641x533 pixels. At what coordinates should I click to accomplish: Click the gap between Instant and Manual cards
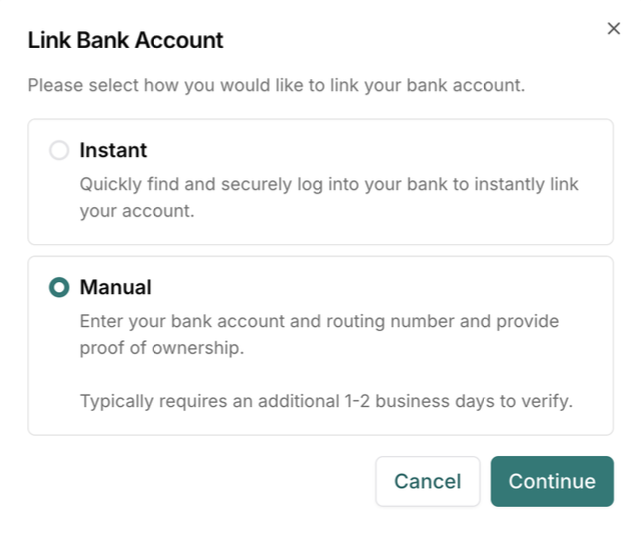(x=320, y=251)
